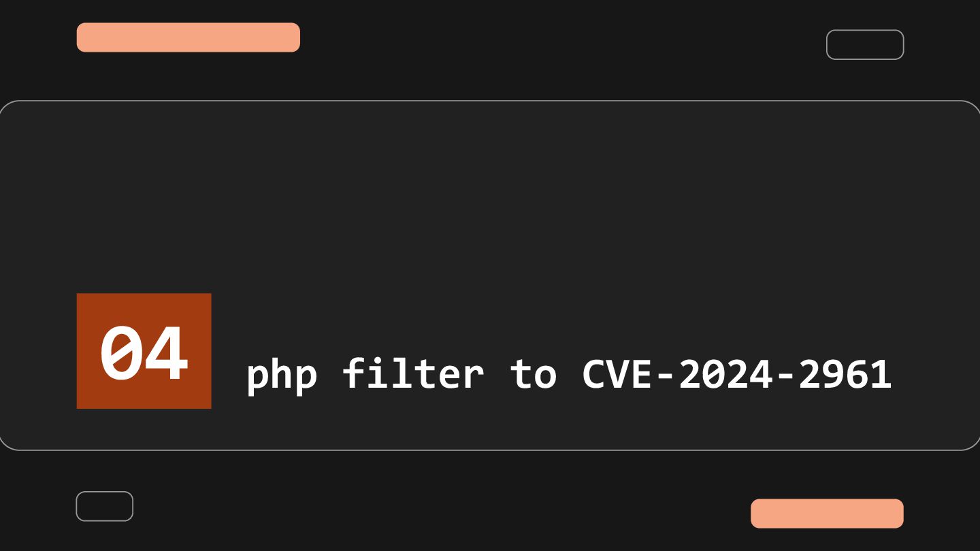Viewport: 980px width, 551px height.
Task: Select the word filter in the title
Action: click(413, 373)
